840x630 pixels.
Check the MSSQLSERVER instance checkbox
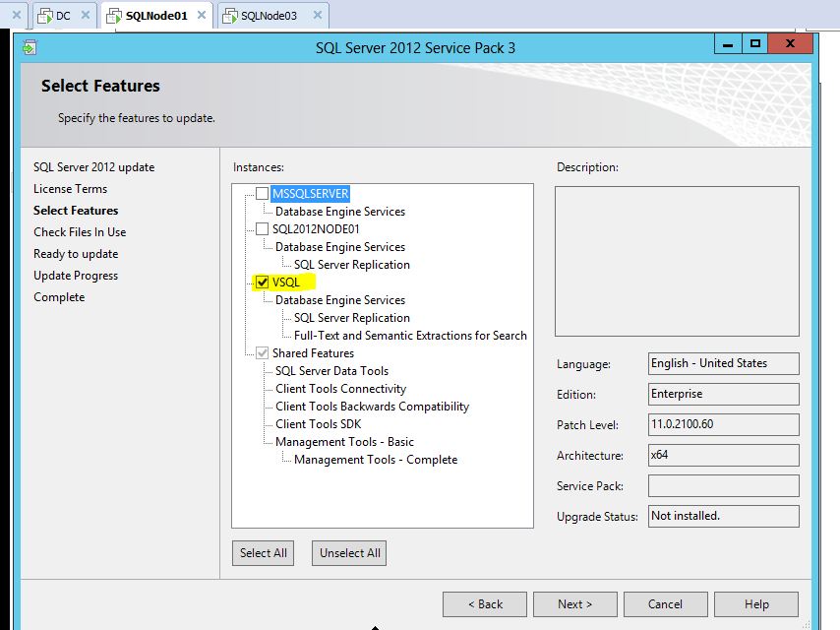(261, 194)
